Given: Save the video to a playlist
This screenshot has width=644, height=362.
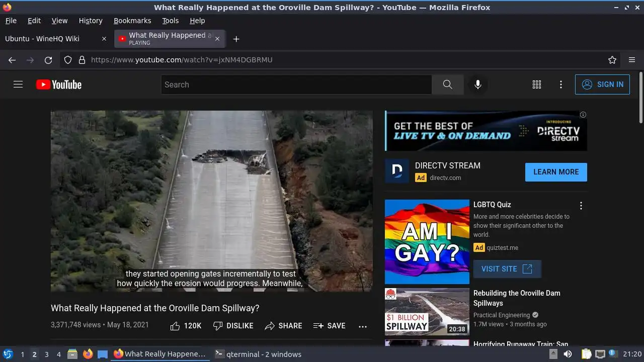Looking at the screenshot, I should (x=329, y=326).
